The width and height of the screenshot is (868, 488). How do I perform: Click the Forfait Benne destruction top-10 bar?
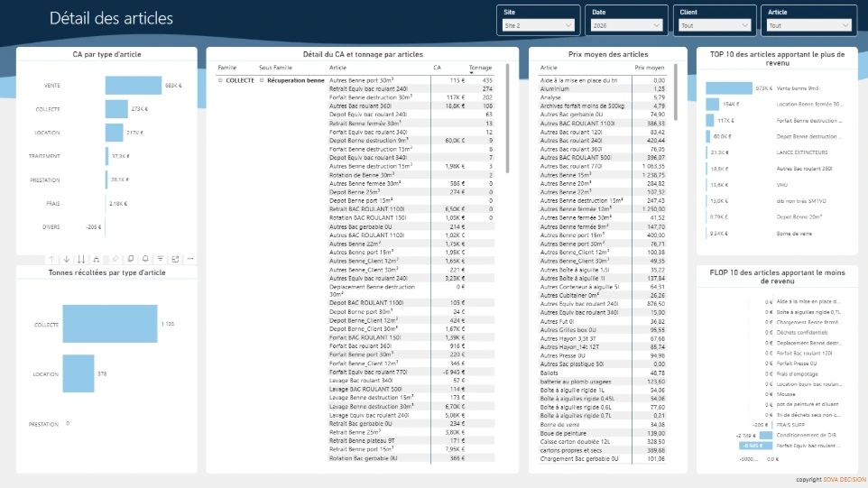(710, 120)
